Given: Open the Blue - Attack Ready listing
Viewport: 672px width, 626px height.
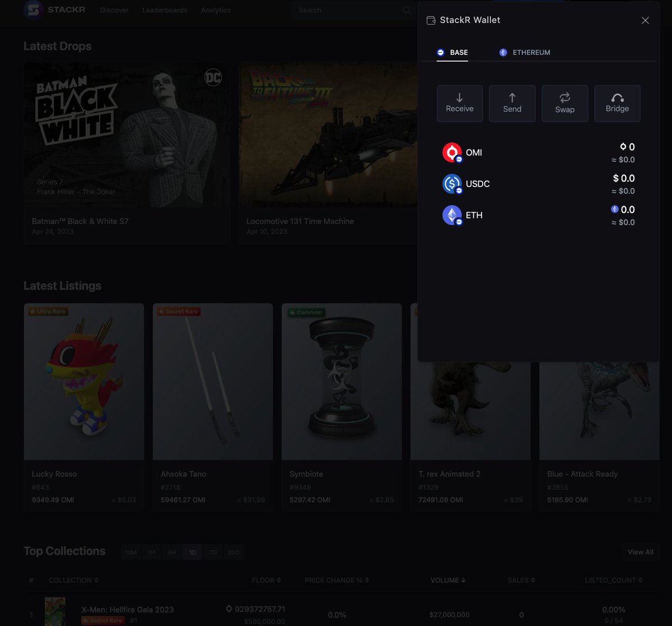Looking at the screenshot, I should point(599,437).
